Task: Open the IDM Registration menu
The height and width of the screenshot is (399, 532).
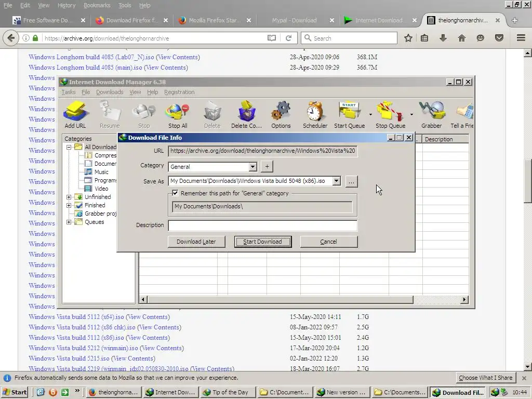Action: click(x=179, y=92)
